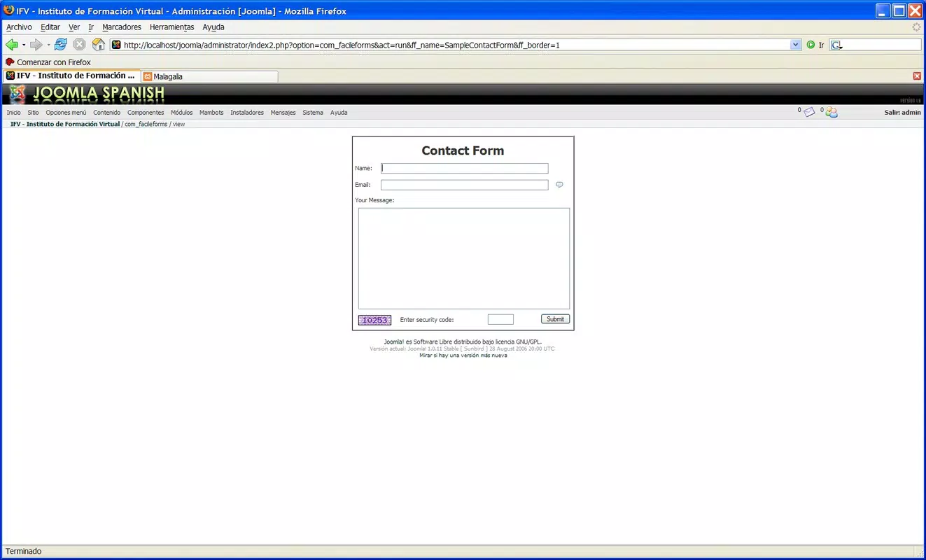Click the search engine icon in the search box
The image size is (926, 560).
pyautogui.click(x=836, y=45)
